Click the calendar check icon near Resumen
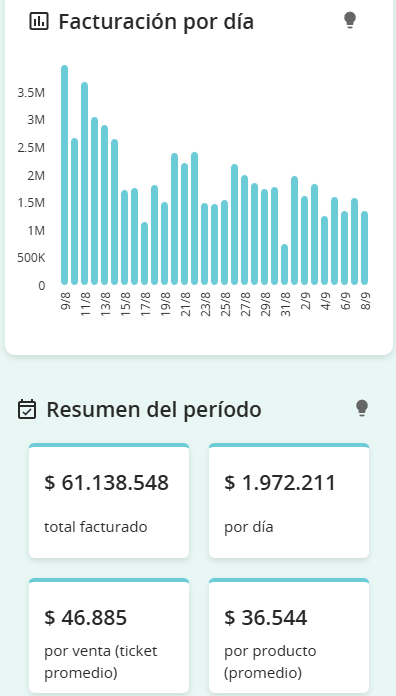This screenshot has width=396, height=696. click(x=27, y=409)
